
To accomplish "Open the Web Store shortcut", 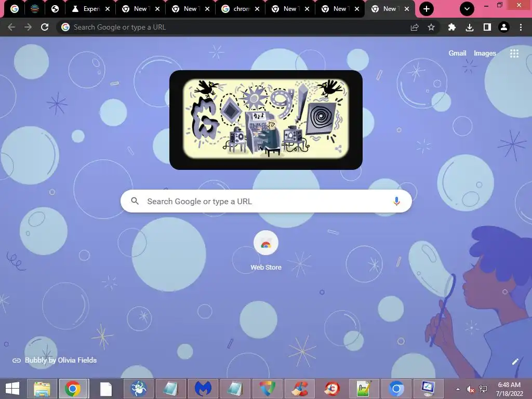I will click(266, 250).
